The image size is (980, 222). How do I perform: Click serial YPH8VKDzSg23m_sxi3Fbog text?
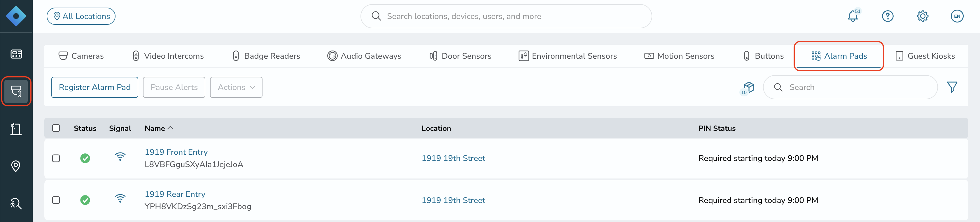198,207
